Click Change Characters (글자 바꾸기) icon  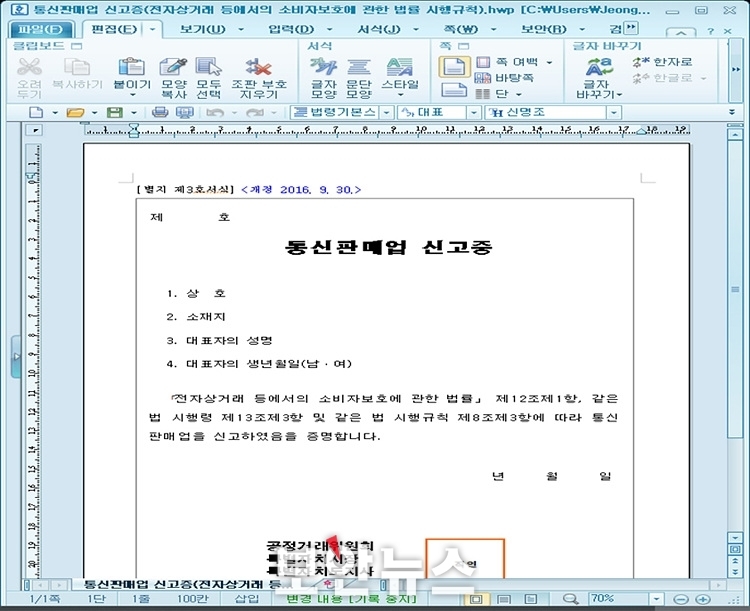click(599, 67)
